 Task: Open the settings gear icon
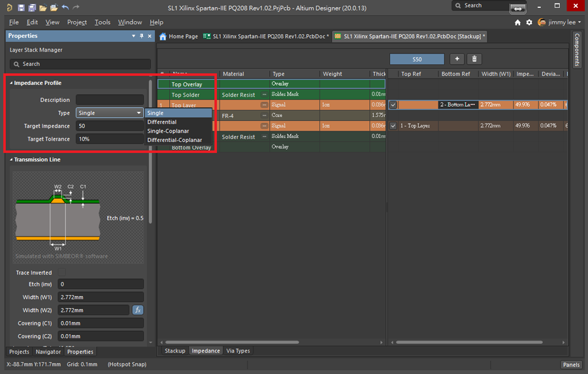pos(529,22)
